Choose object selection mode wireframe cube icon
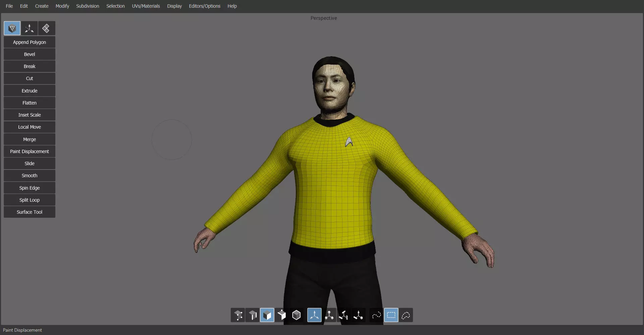 (297, 315)
